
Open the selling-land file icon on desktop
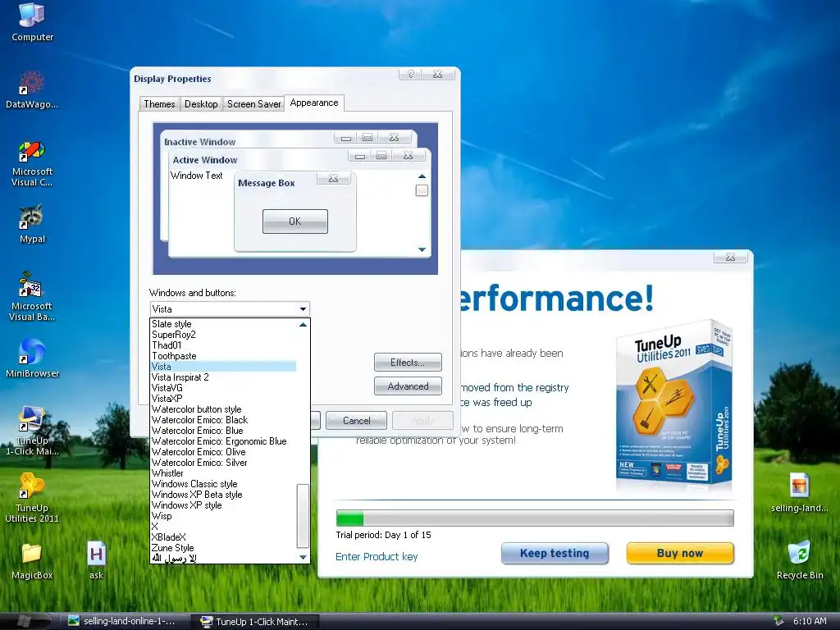(799, 492)
